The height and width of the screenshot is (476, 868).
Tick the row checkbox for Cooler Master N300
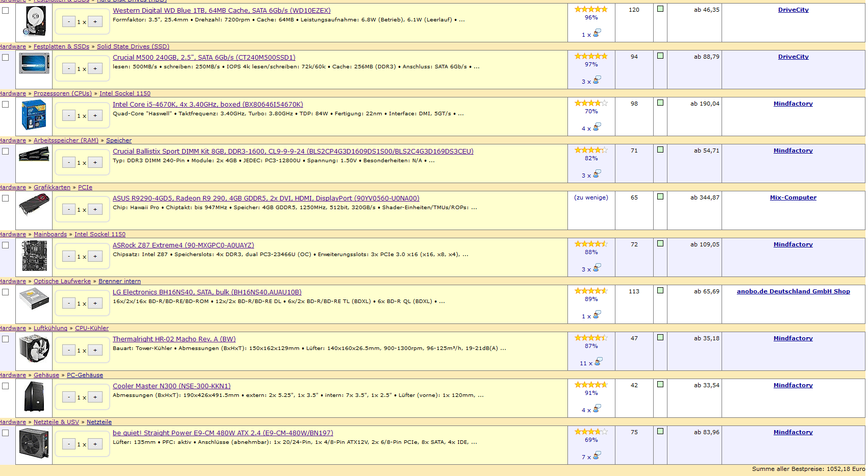click(x=6, y=386)
